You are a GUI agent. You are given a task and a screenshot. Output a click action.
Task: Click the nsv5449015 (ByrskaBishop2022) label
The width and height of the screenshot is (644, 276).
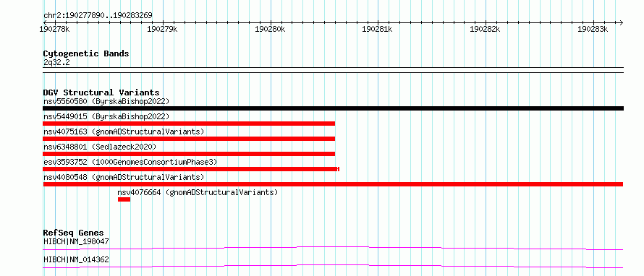pos(106,116)
